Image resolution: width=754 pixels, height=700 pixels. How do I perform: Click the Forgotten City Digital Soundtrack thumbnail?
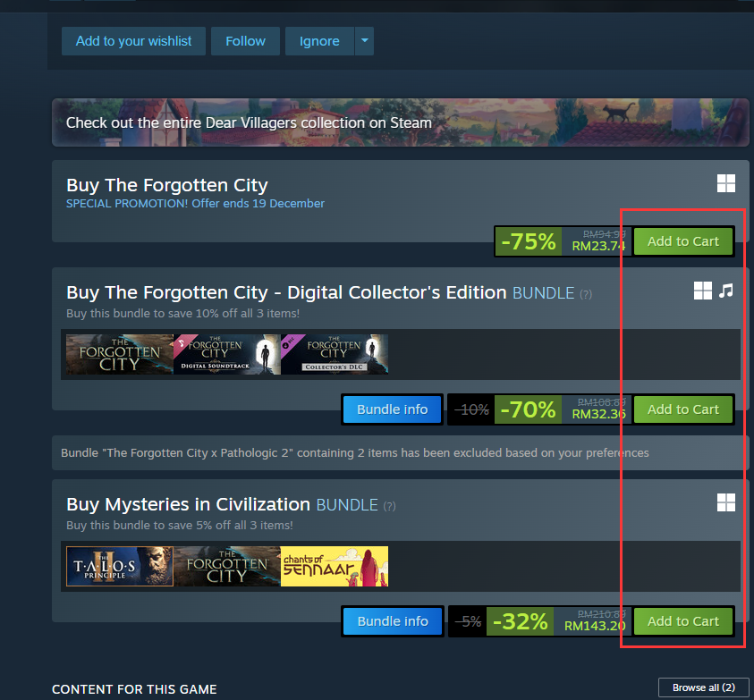click(x=226, y=354)
